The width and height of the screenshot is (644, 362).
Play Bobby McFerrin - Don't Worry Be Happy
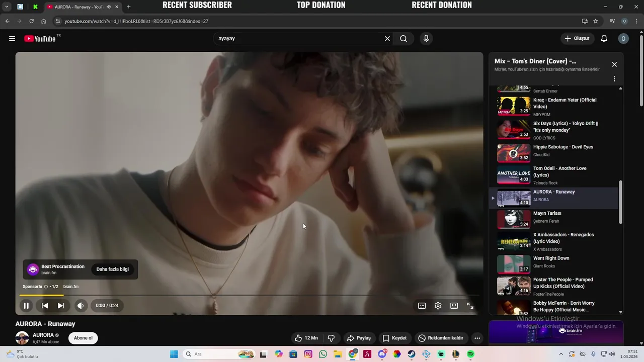point(553,307)
